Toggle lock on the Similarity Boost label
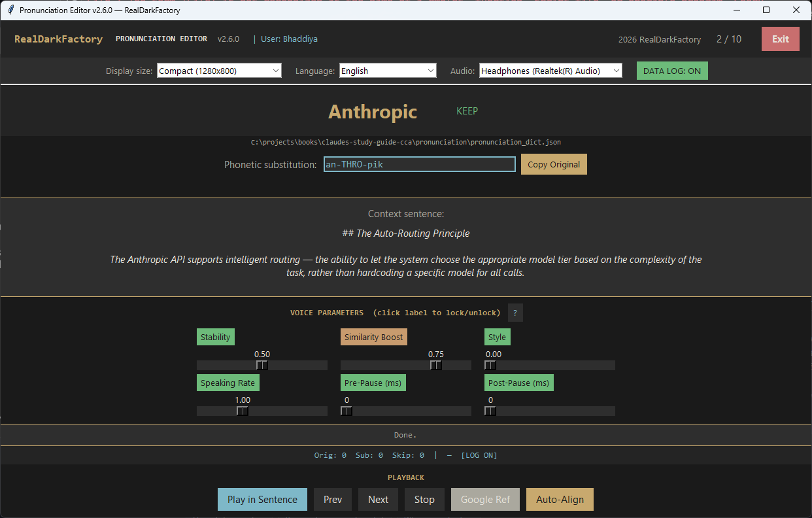Image resolution: width=812 pixels, height=518 pixels. click(374, 337)
